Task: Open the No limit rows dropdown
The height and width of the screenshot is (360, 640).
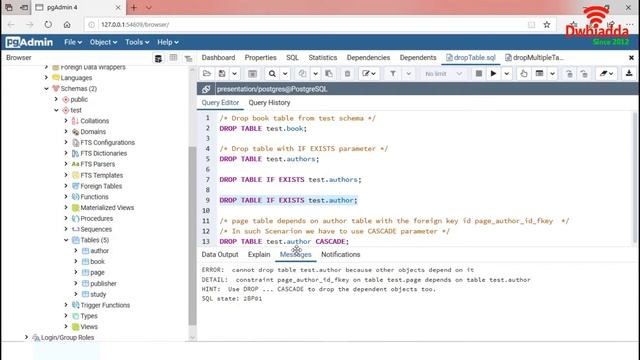Action: [443, 73]
